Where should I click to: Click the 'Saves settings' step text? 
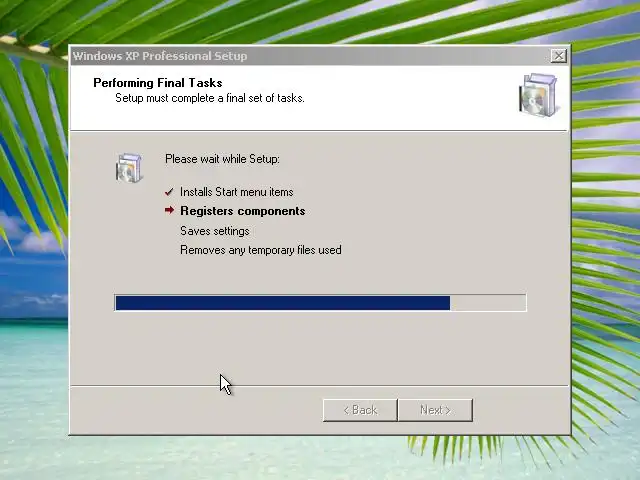215,231
